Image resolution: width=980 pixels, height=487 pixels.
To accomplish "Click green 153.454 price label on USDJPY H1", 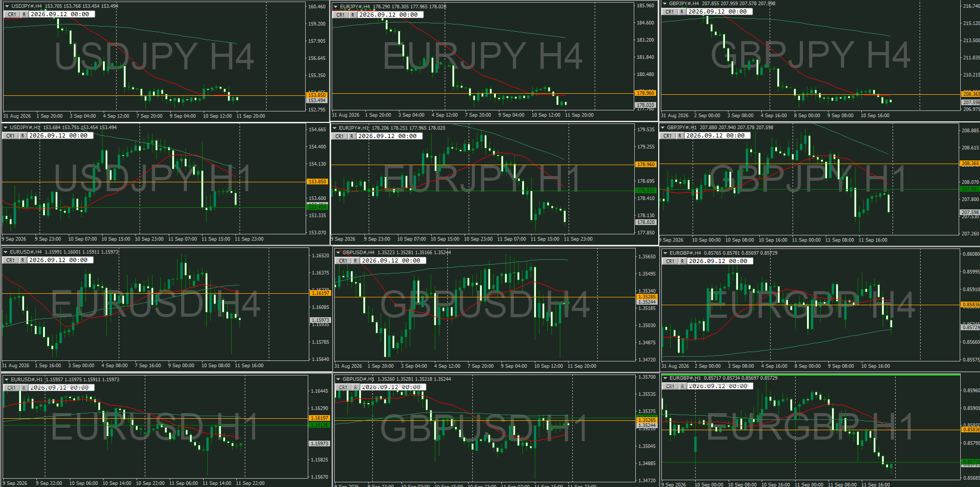I will point(317,207).
